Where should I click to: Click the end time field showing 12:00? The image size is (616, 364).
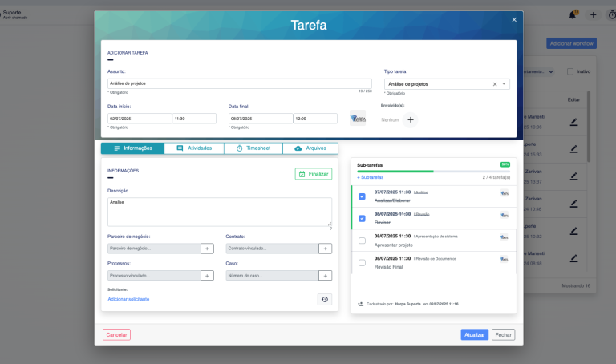[315, 119]
